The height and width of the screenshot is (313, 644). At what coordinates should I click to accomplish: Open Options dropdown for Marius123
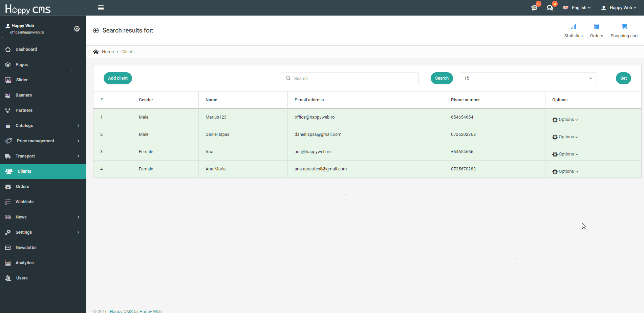pos(565,120)
